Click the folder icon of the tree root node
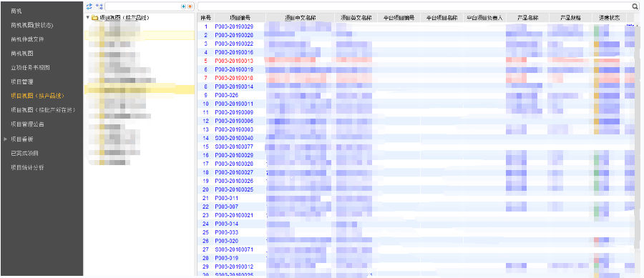 pyautogui.click(x=94, y=18)
